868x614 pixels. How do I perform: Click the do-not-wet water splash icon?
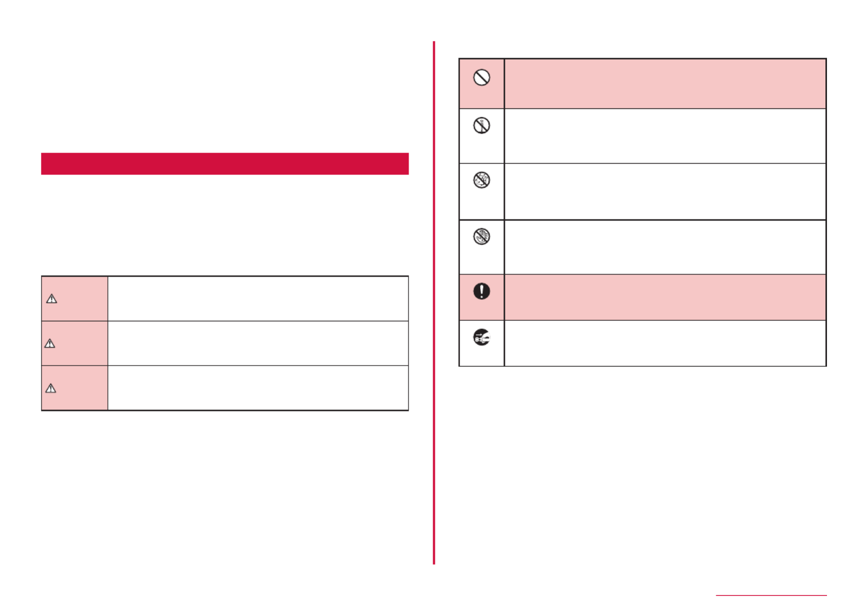(x=481, y=180)
